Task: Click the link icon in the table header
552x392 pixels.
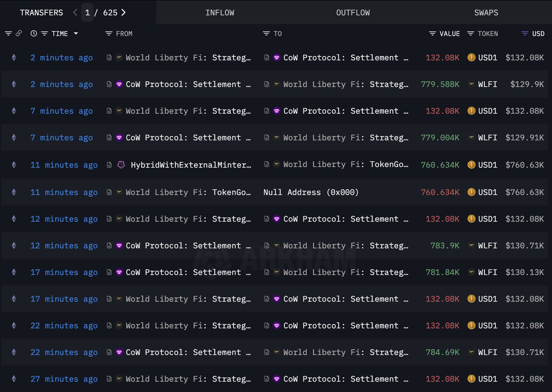Action: (19, 33)
